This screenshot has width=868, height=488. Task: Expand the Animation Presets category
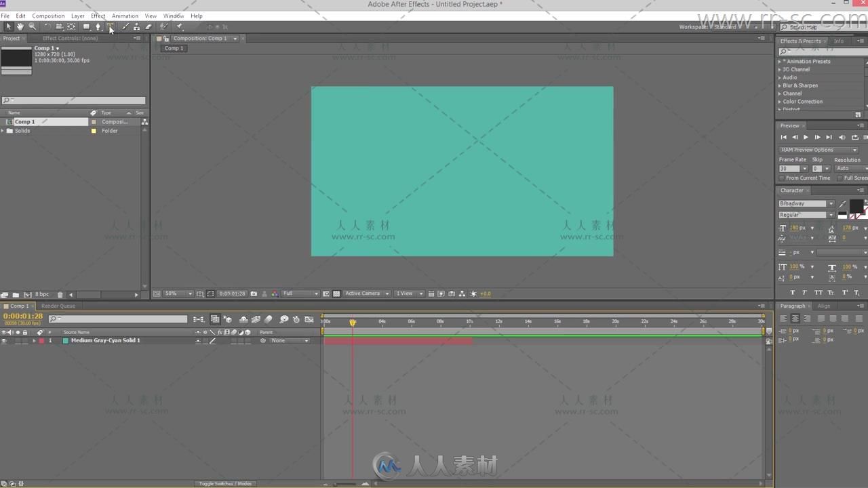[780, 62]
